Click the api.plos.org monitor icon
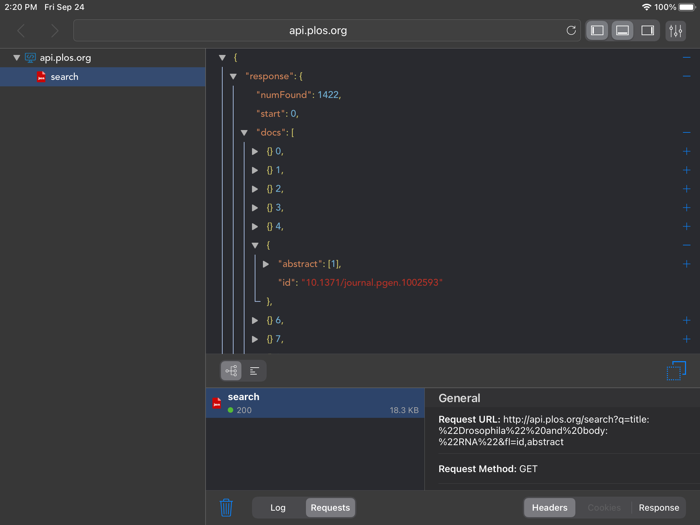This screenshot has height=525, width=700. (x=30, y=58)
